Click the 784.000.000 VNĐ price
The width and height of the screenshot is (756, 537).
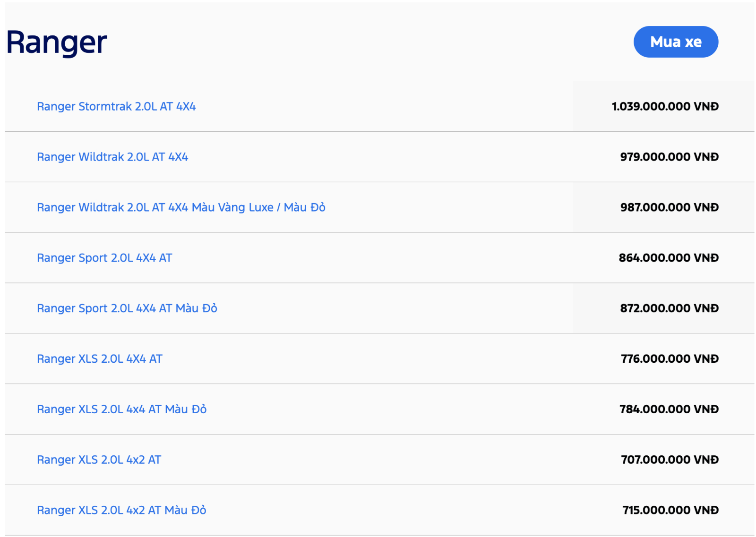[669, 409]
